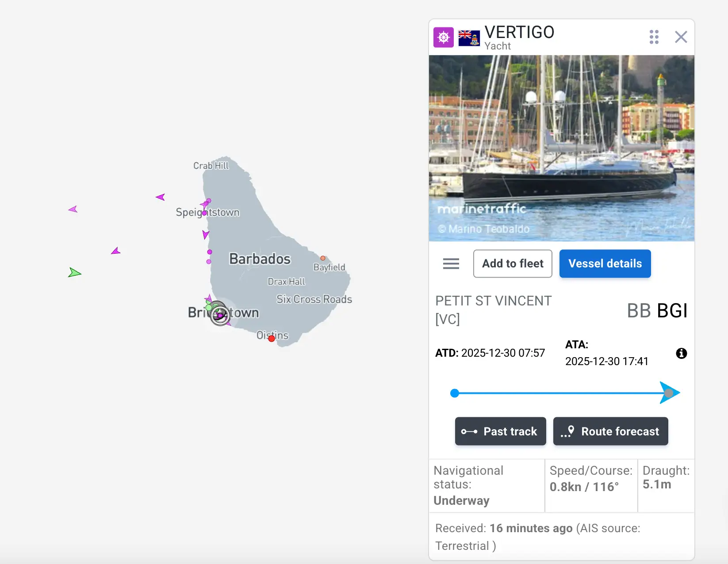
Task: Click the Cayman Islands flag icon
Action: click(x=469, y=38)
